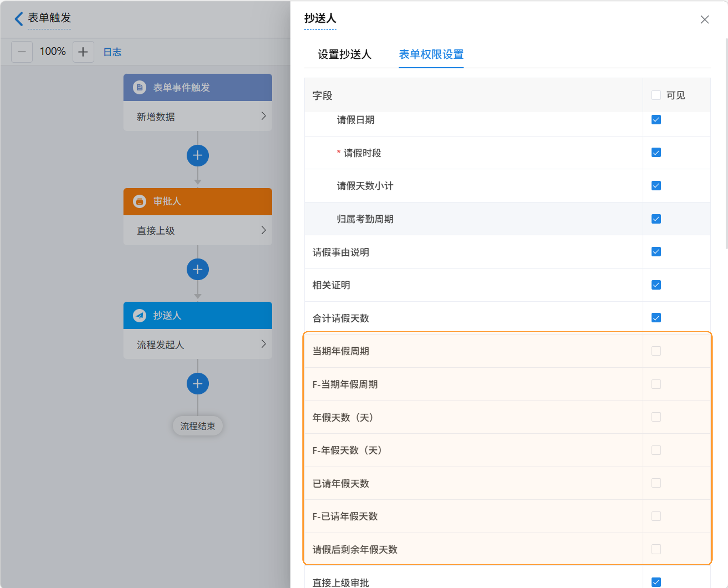This screenshot has width=728, height=588.
Task: Expand the 直接上级 row chevron
Action: pos(263,230)
